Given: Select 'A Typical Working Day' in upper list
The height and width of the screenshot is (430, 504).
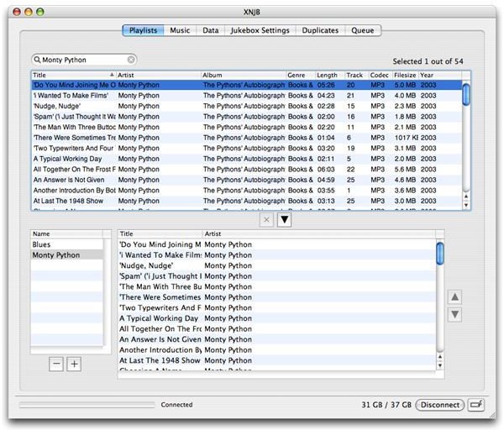Looking at the screenshot, I should click(x=246, y=159).
